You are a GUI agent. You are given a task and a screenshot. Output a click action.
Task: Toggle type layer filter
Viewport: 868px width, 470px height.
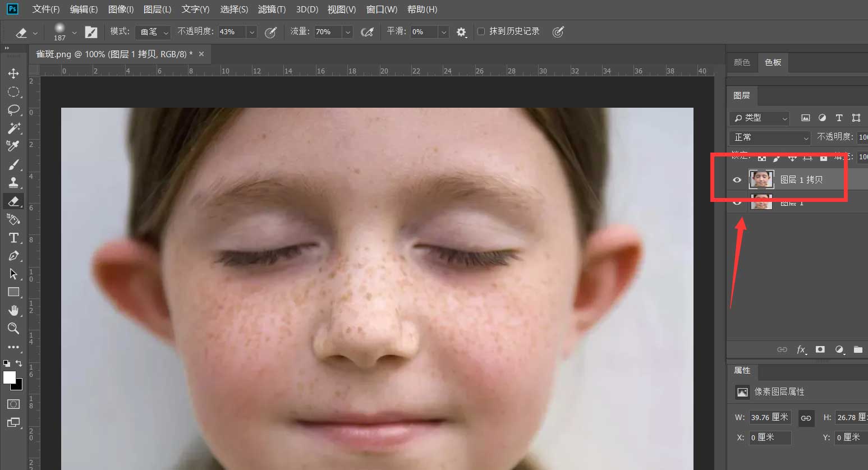[839, 118]
